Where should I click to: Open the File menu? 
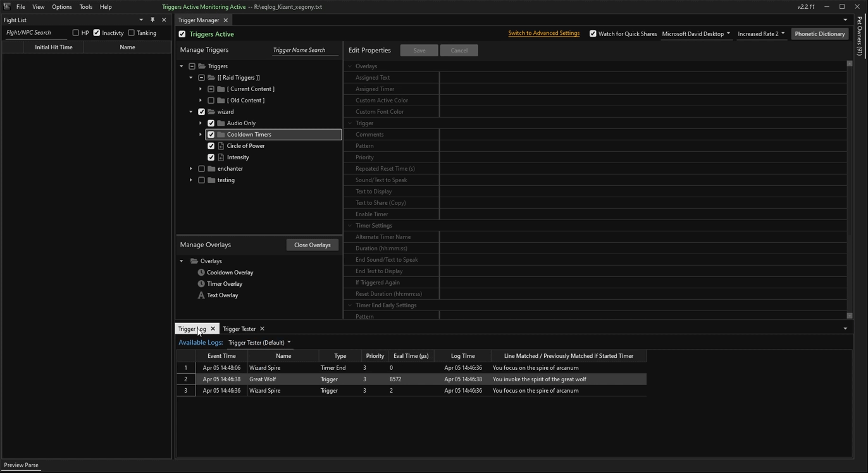pos(21,7)
